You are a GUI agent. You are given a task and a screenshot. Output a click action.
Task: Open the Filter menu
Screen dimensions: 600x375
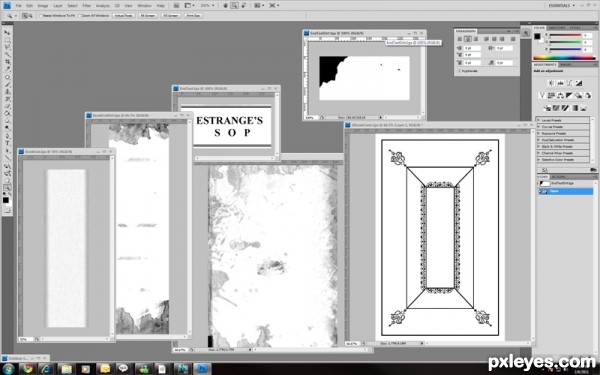point(87,6)
